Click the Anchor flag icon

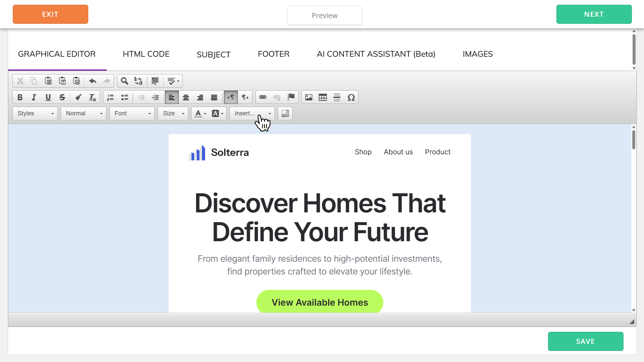(291, 97)
